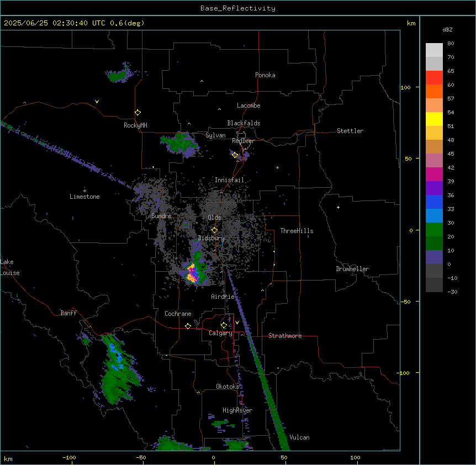Click the green-blue storm cell south of Banff
The image size is (476, 465).
click(118, 369)
